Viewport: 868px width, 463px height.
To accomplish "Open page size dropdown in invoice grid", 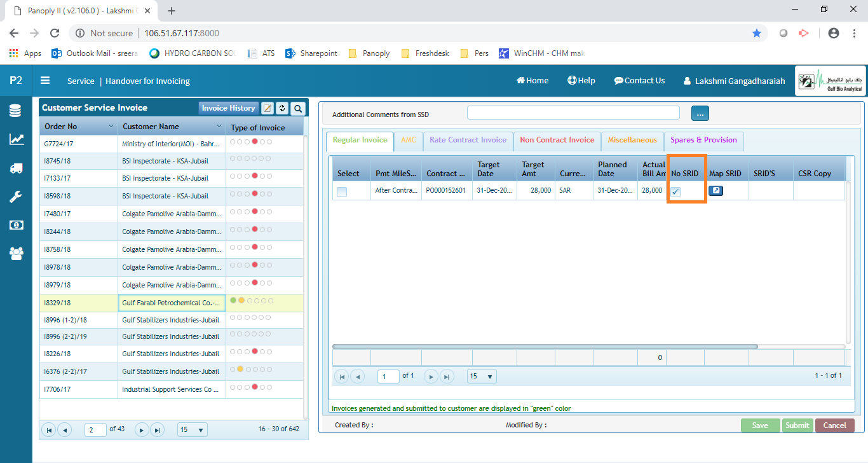I will click(482, 377).
